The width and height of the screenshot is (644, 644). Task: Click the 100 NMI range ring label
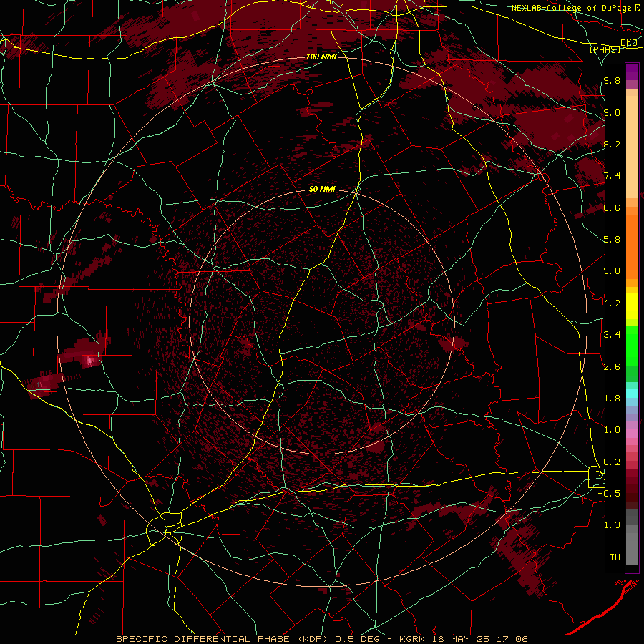tap(321, 57)
